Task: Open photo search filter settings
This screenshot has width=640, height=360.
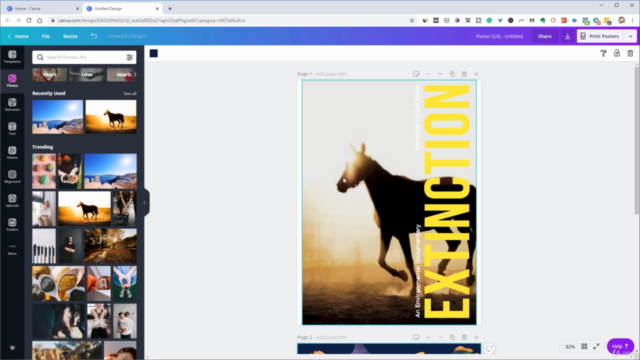Action: pos(129,58)
